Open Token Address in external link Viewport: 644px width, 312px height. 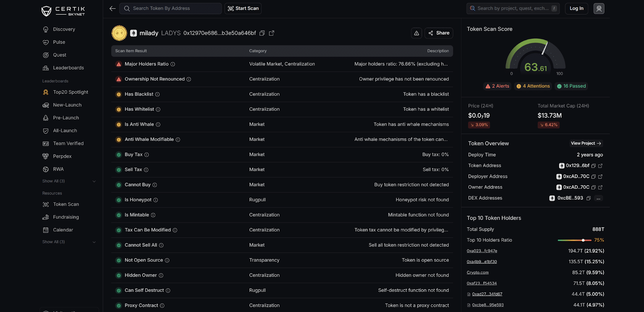tap(601, 166)
